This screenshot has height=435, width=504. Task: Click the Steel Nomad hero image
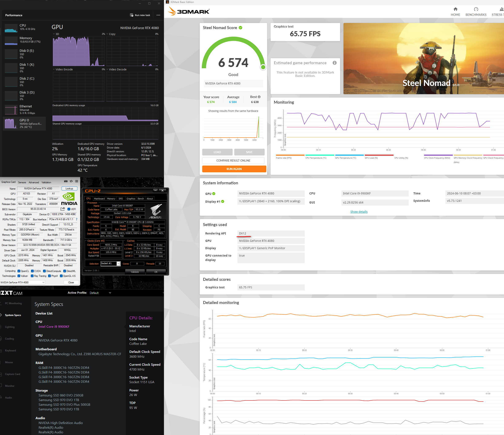(x=423, y=59)
